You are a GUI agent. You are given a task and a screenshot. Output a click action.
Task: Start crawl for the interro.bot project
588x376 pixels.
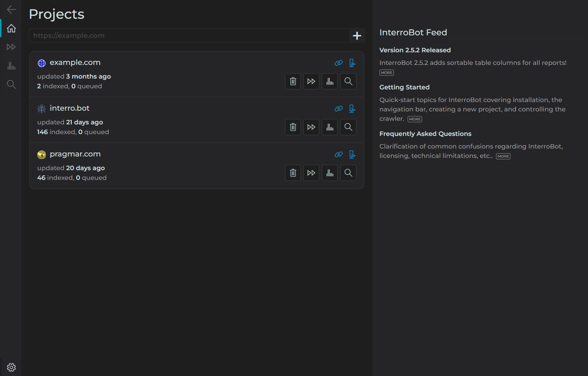click(x=311, y=127)
